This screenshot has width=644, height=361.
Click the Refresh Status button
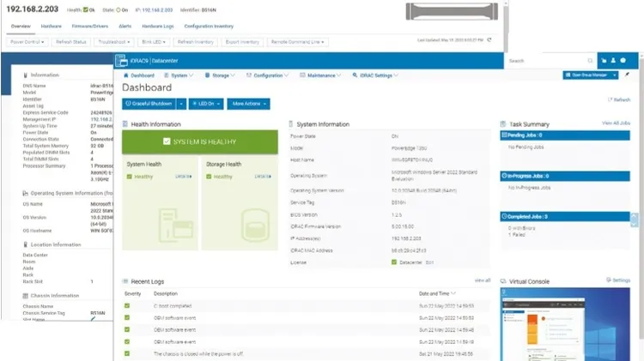click(71, 42)
